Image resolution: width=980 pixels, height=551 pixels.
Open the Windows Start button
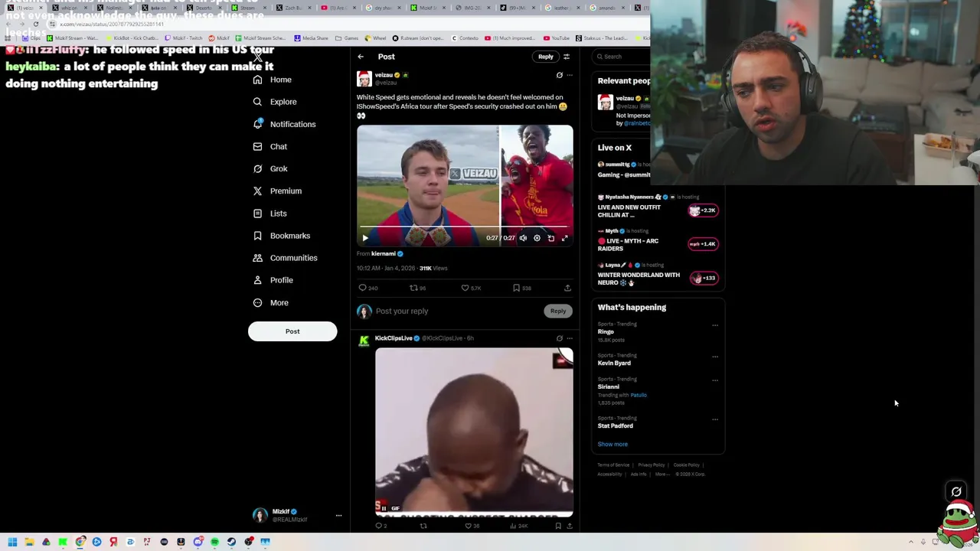point(12,542)
